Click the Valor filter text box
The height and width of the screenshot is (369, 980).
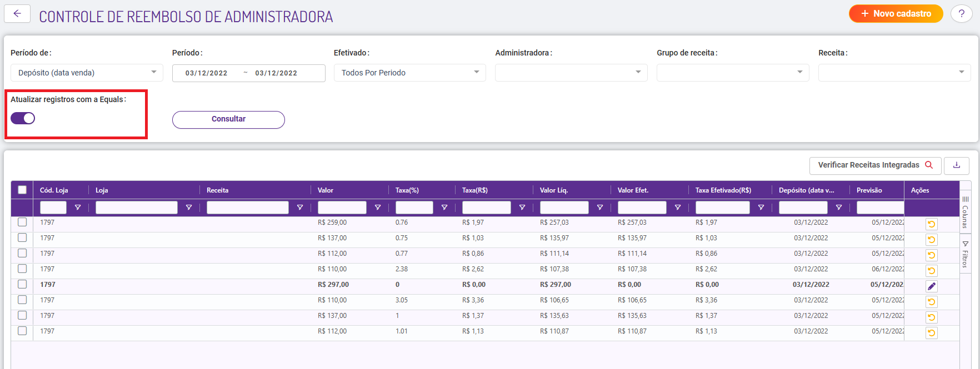tap(342, 208)
